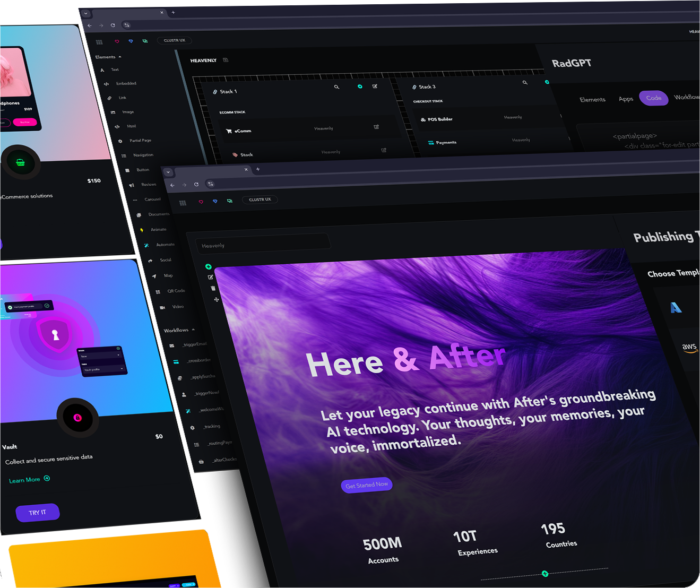Click the green devices icon in the back window toolbar

145,41
